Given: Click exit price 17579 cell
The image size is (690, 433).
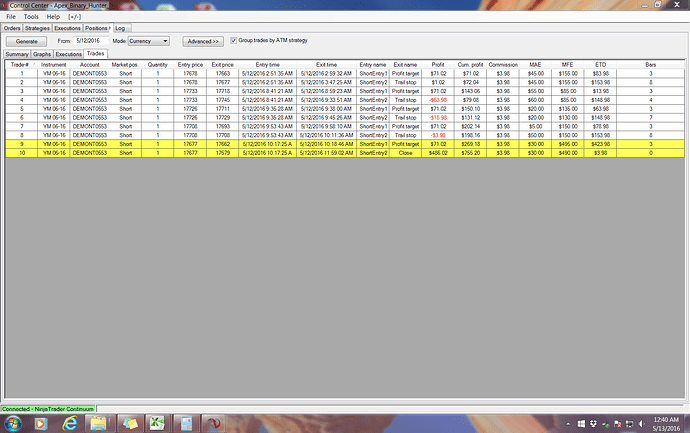Looking at the screenshot, I should [x=223, y=153].
